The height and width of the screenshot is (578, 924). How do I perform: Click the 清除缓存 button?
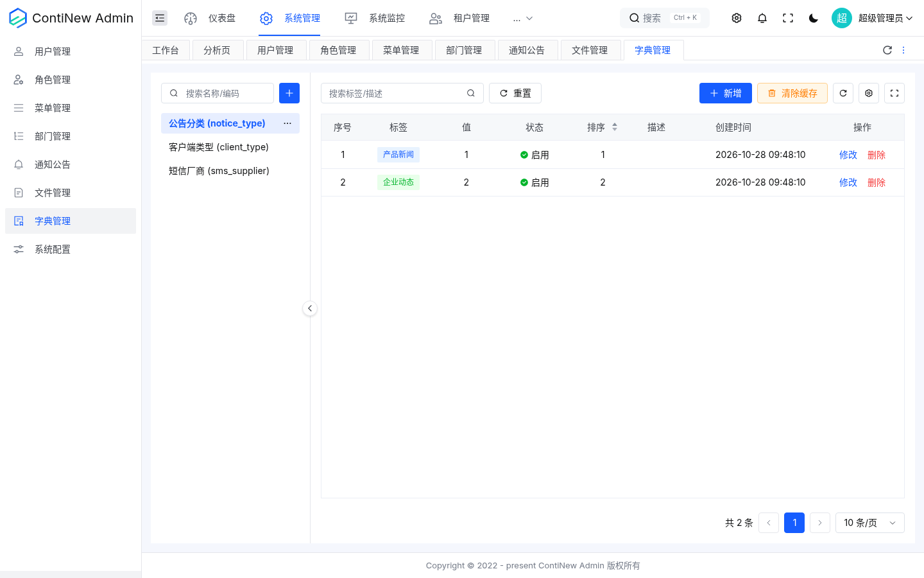[792, 93]
